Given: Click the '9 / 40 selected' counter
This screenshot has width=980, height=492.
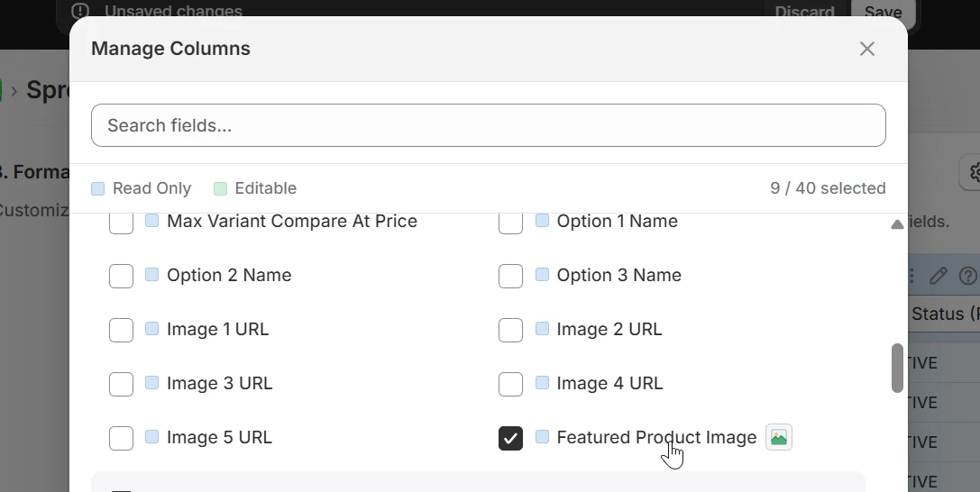Looking at the screenshot, I should (x=828, y=188).
